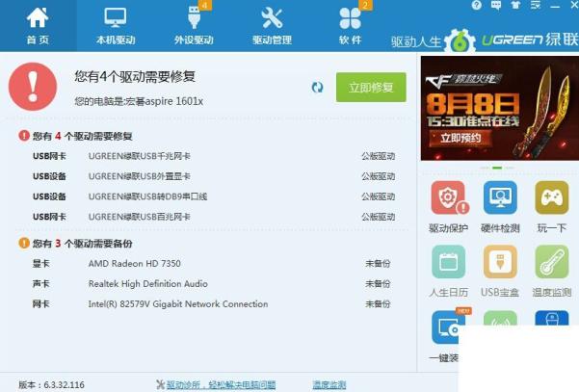The image size is (579, 392).
Task: Select the UGREEN绿联USB外置显卡 row
Action: (x=214, y=176)
